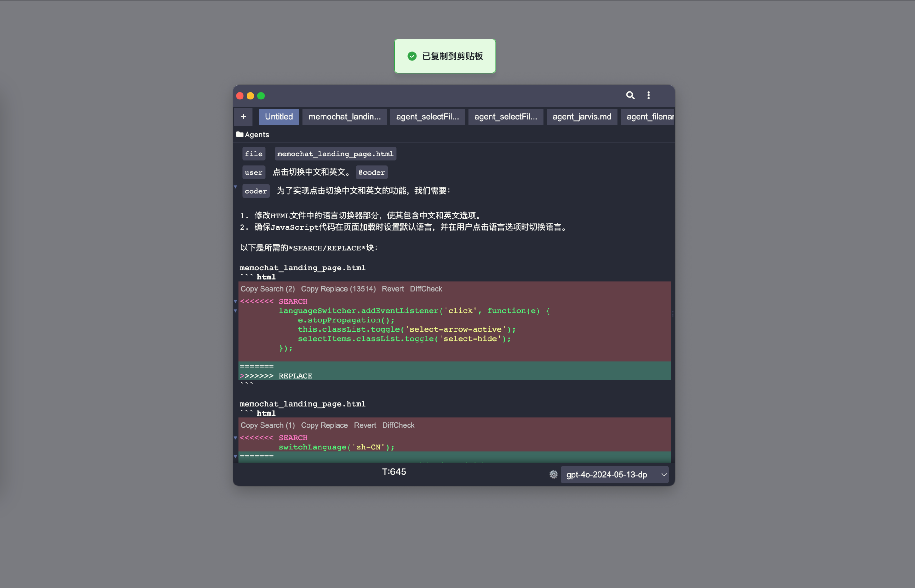Close window with red button
This screenshot has height=588, width=915.
pyautogui.click(x=240, y=96)
